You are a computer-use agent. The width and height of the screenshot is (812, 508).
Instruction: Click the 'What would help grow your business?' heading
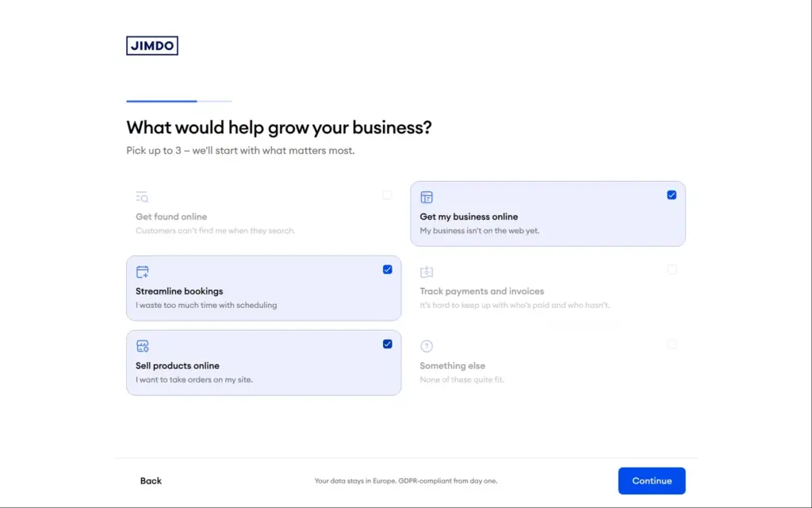(x=279, y=128)
